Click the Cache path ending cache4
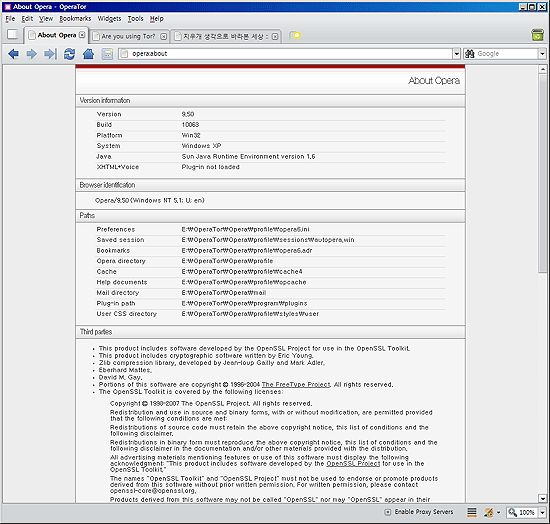 tap(242, 272)
